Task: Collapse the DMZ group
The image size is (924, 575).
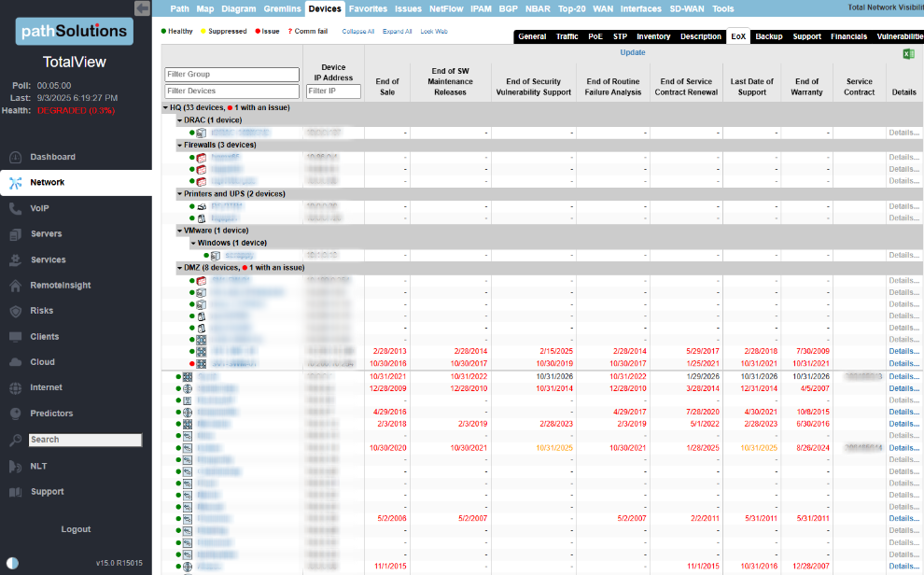Action: [180, 268]
